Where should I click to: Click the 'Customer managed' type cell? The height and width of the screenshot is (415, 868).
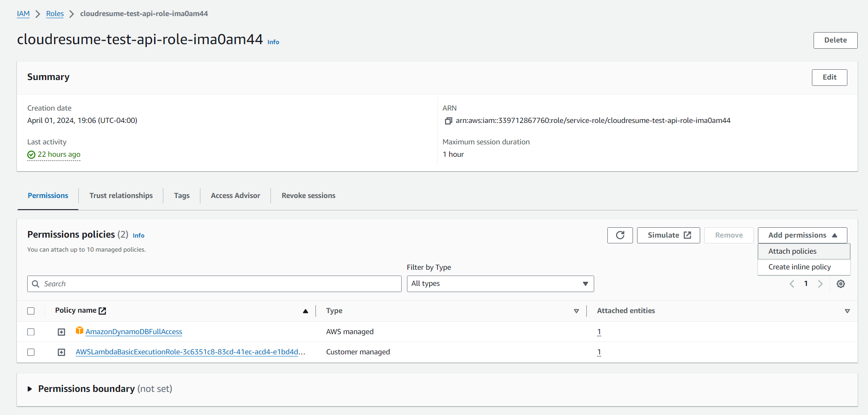pyautogui.click(x=358, y=352)
